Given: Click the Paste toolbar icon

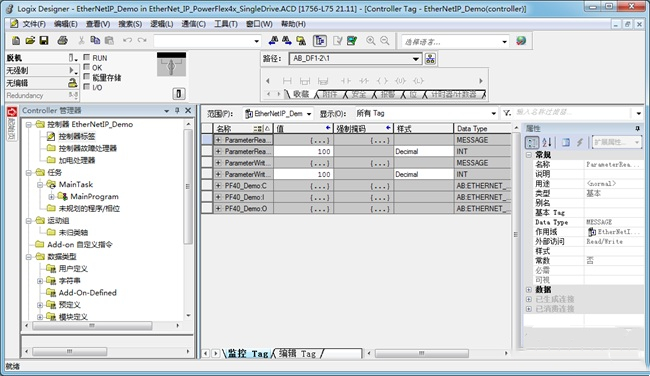Looking at the screenshot, I should tap(109, 41).
